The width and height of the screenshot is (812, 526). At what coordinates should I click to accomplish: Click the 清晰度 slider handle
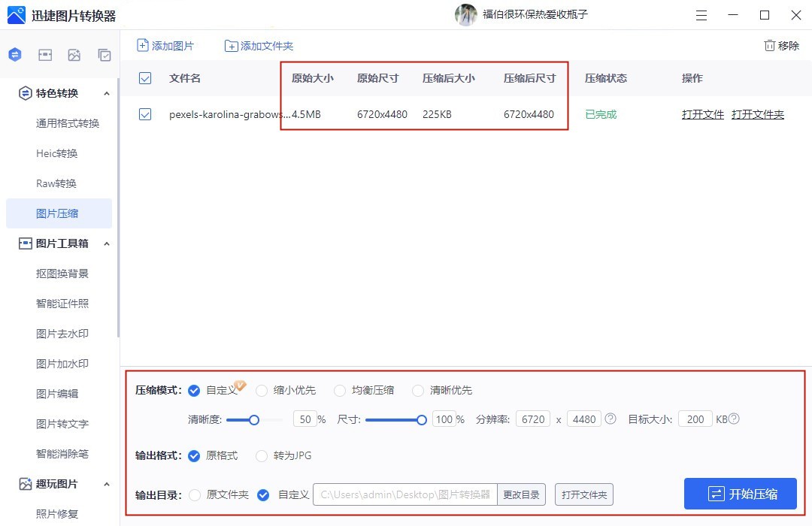point(254,419)
